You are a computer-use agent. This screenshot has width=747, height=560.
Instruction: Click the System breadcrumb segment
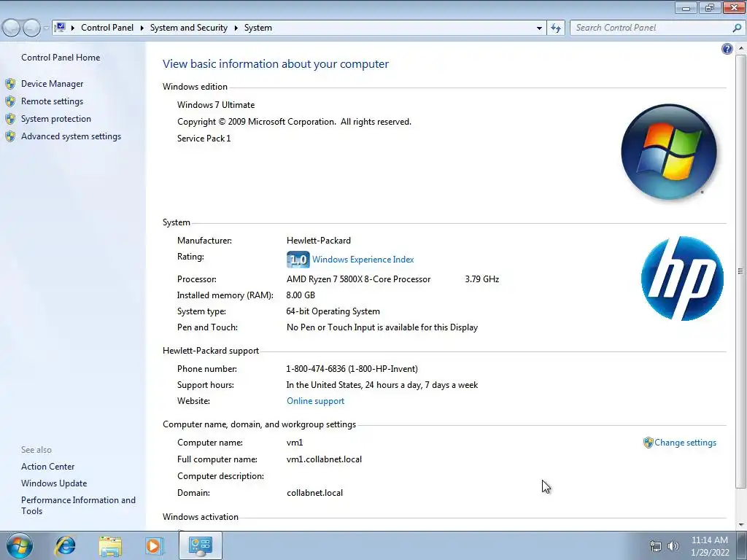(258, 28)
